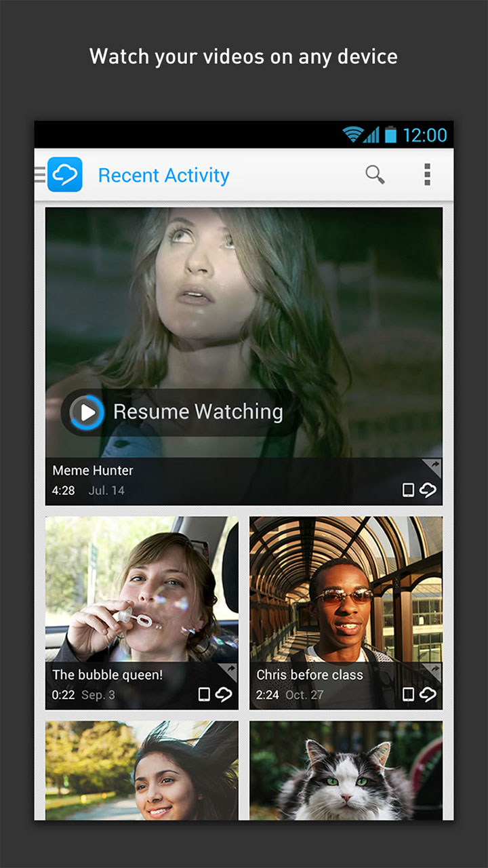Open the cat video thumbnail
This screenshot has height=868, width=488.
point(346,770)
